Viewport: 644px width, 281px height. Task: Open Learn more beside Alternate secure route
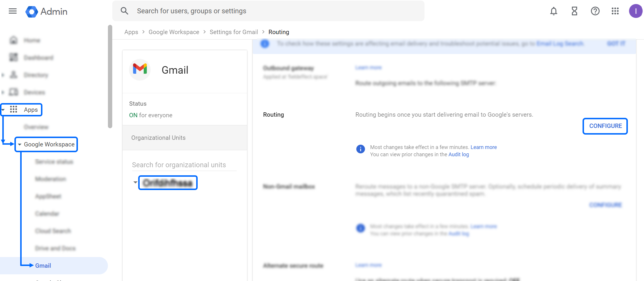pyautogui.click(x=368, y=265)
